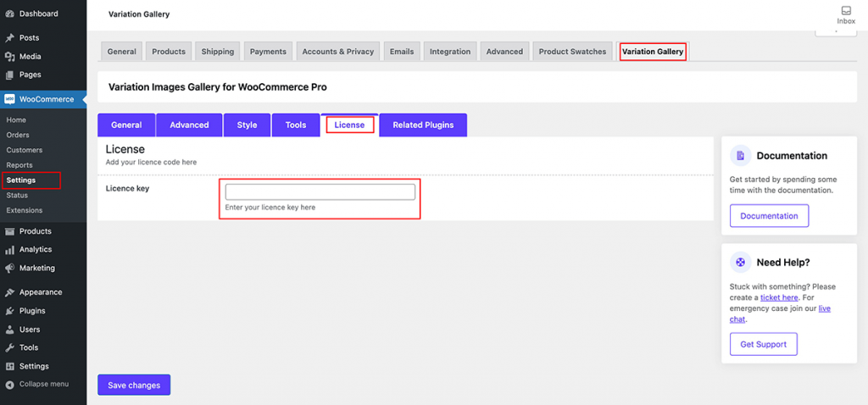Viewport: 868px width, 405px height.
Task: Focus the Licence key input field
Action: (320, 192)
